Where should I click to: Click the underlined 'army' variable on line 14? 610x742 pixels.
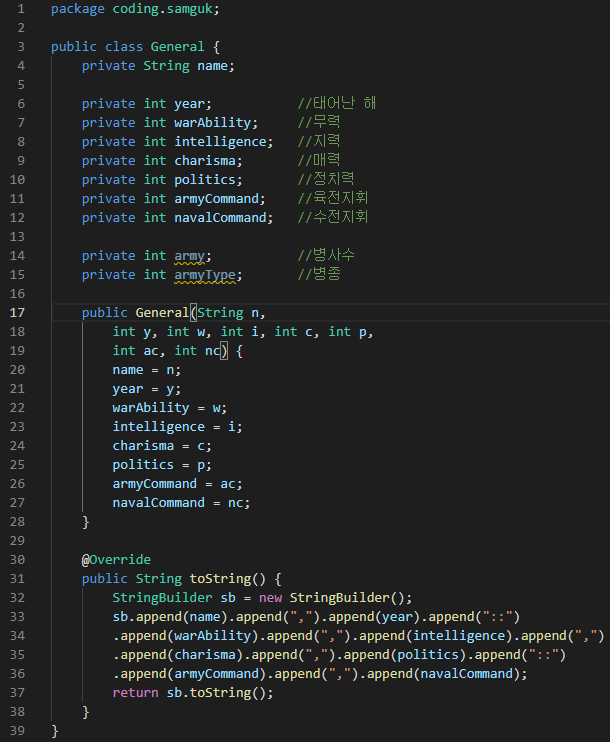tap(189, 256)
